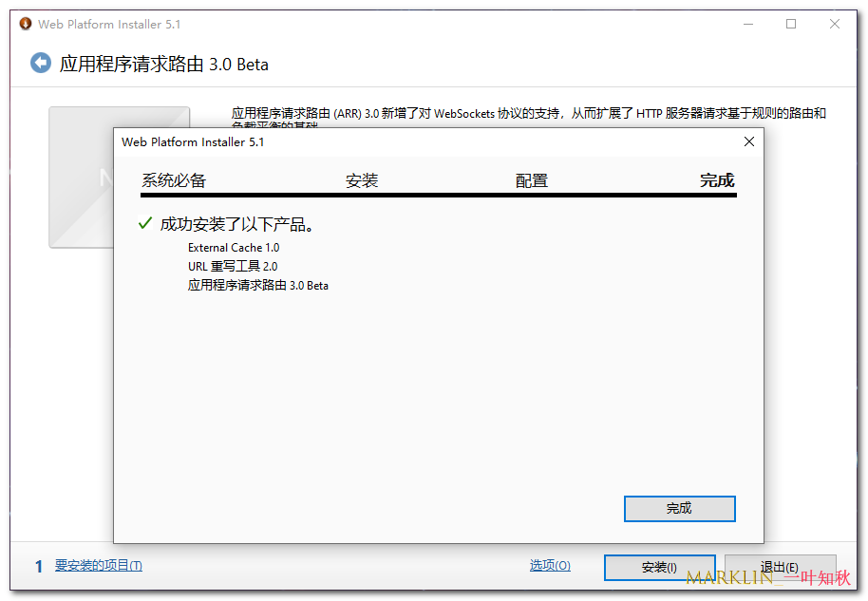Click the 退出(E) exit button
868x601 pixels.
(780, 567)
